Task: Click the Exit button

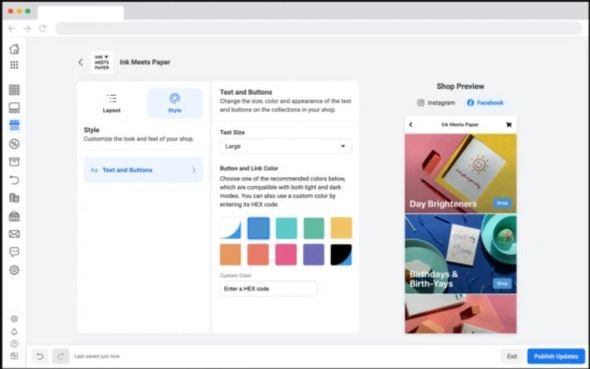Action: tap(512, 356)
